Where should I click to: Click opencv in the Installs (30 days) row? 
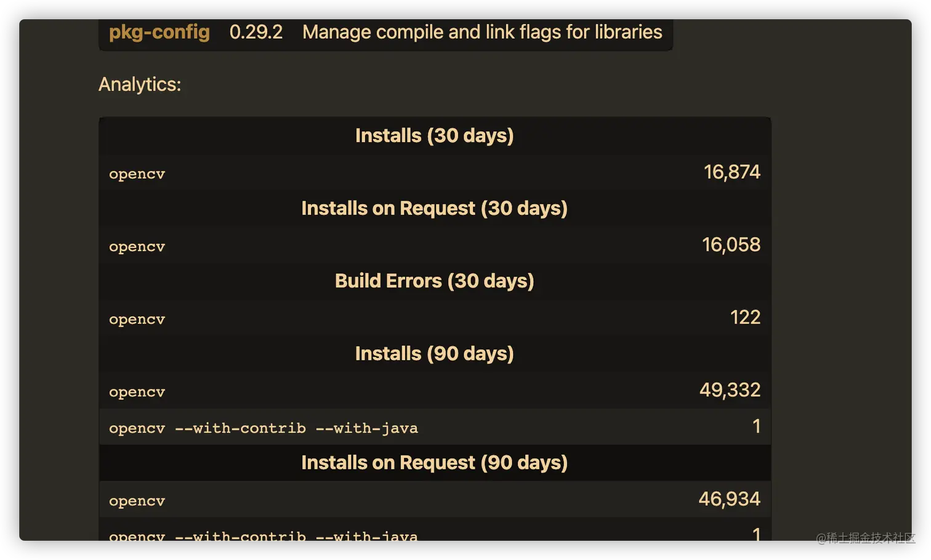pyautogui.click(x=137, y=174)
